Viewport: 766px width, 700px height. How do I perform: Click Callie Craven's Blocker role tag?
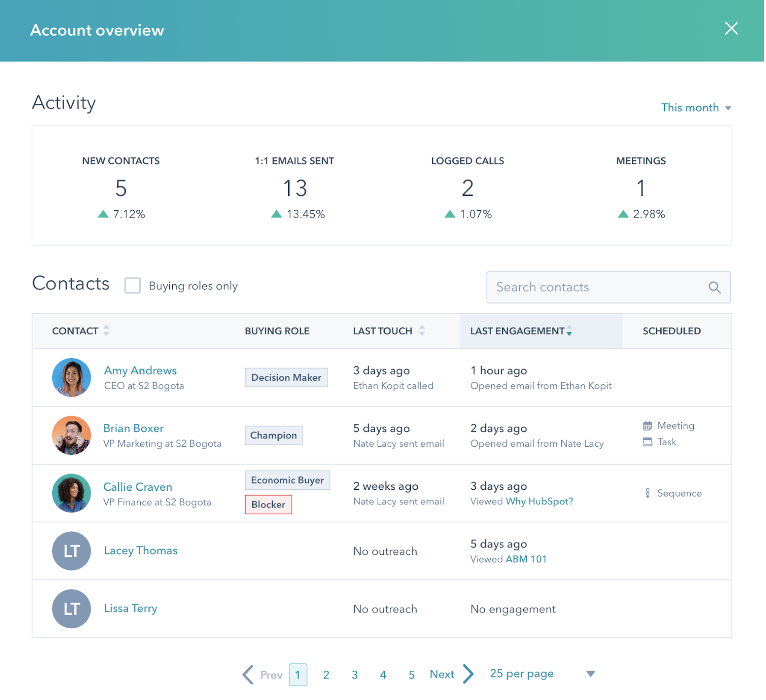pos(268,505)
